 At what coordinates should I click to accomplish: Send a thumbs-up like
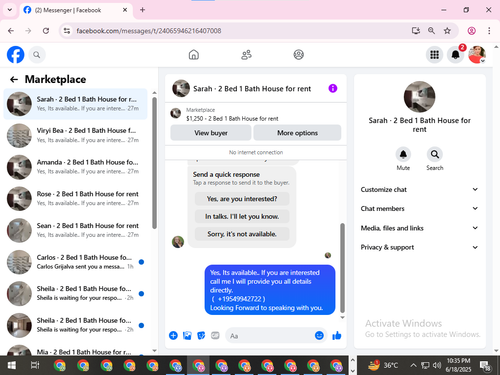point(337,335)
